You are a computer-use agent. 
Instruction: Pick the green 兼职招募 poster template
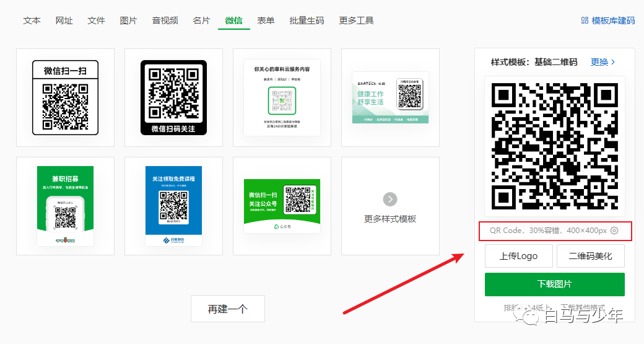[x=65, y=206]
